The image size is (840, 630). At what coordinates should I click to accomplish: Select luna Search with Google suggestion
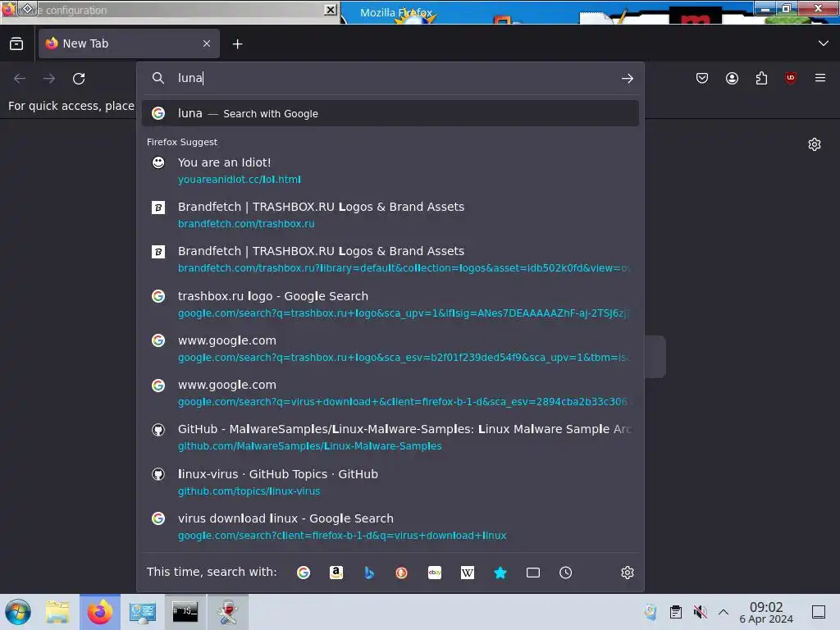pyautogui.click(x=390, y=113)
